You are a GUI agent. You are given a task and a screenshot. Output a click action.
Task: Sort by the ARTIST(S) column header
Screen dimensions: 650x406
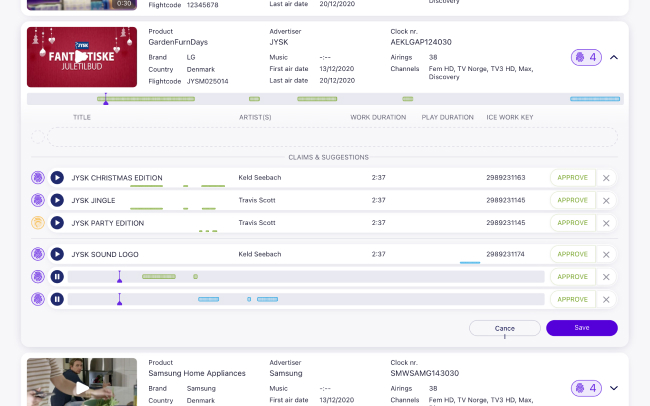(x=255, y=117)
